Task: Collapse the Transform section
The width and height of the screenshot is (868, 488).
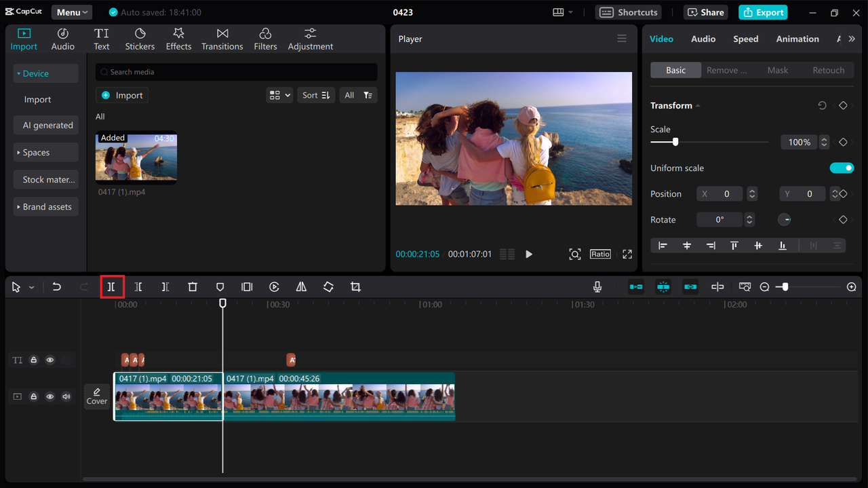Action: 698,105
